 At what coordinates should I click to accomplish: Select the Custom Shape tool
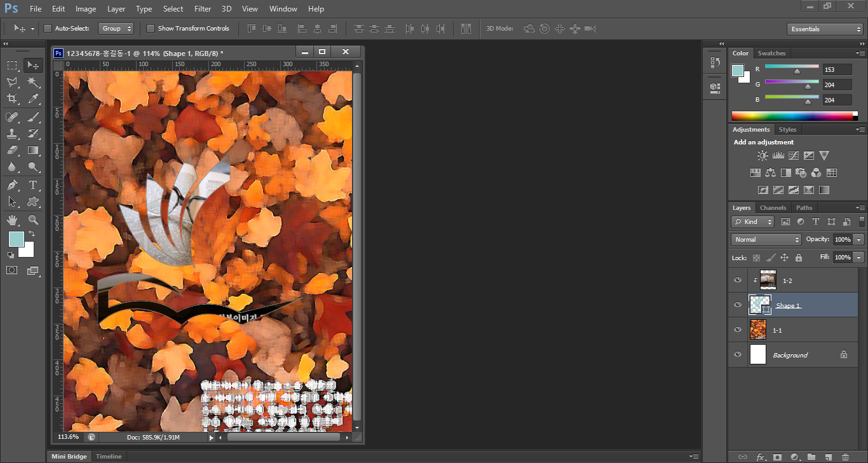(33, 202)
